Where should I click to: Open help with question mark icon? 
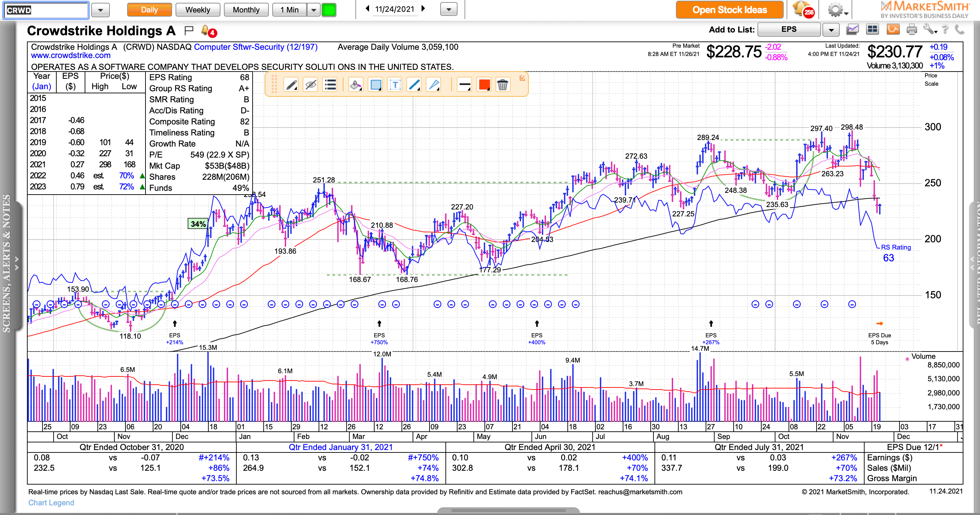[945, 29]
